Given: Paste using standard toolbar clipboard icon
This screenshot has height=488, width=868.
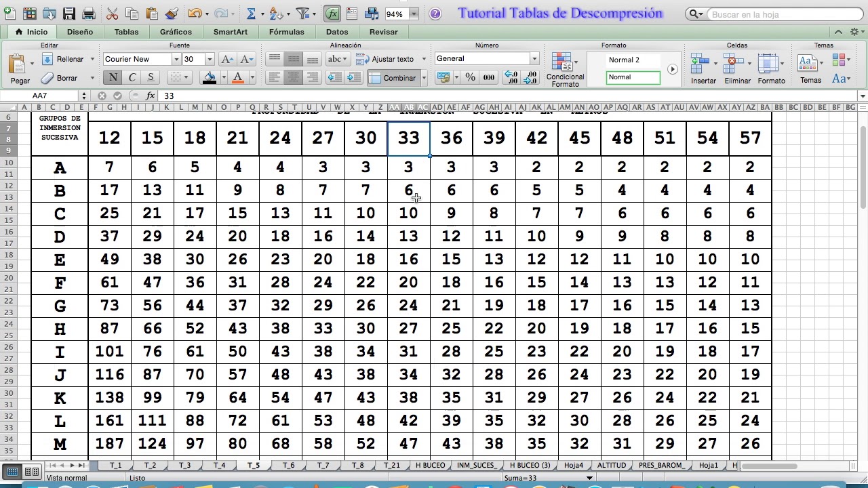Looking at the screenshot, I should click(152, 14).
